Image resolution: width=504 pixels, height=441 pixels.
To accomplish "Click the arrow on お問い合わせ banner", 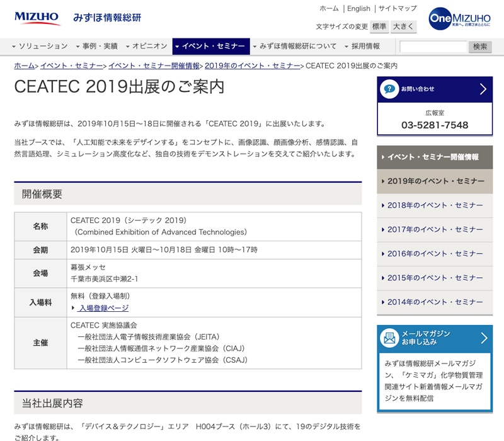I will point(483,89).
